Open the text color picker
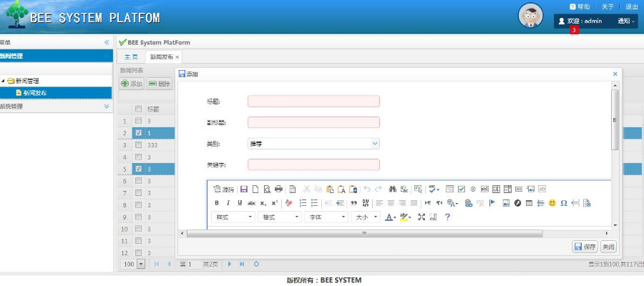 tap(390, 217)
